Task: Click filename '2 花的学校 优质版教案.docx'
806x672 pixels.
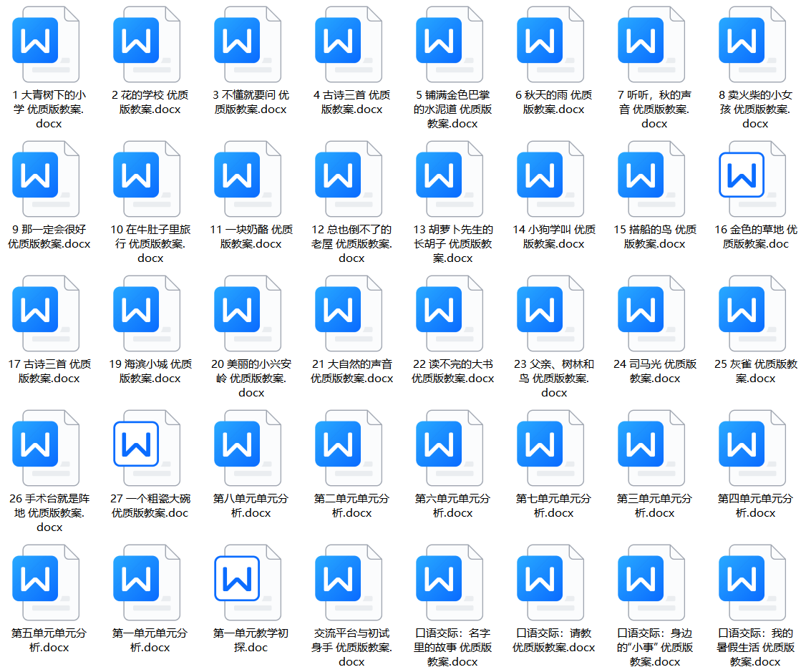Action: [x=150, y=102]
